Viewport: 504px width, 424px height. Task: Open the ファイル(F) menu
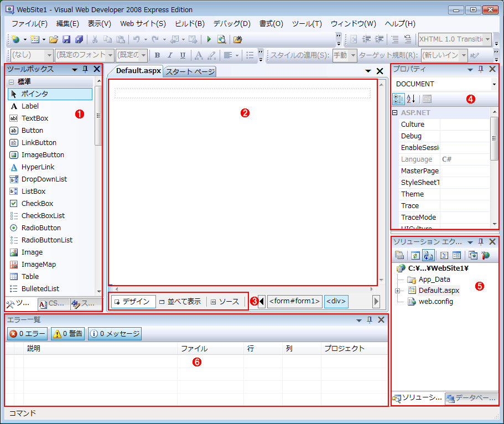(29, 24)
